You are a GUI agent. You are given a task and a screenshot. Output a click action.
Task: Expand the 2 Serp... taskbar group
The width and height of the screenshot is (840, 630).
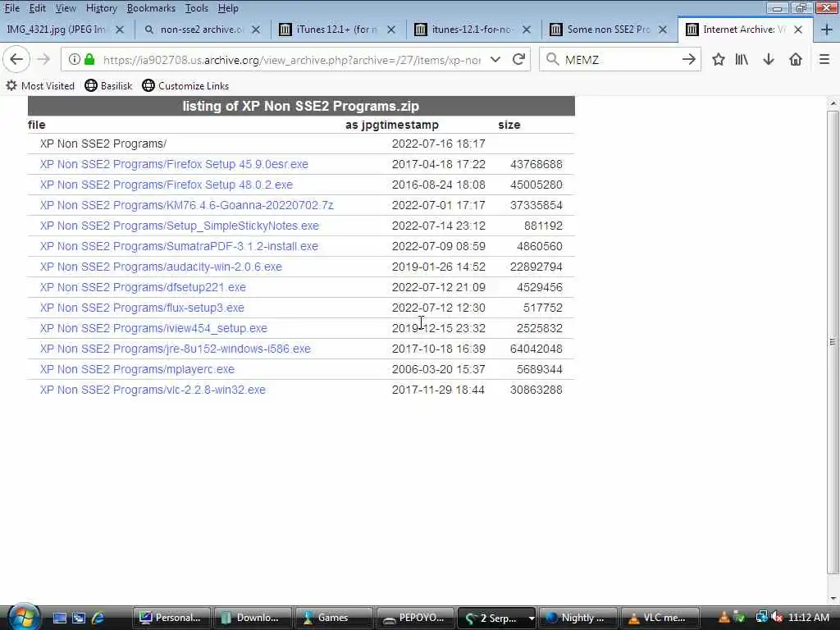coord(532,619)
